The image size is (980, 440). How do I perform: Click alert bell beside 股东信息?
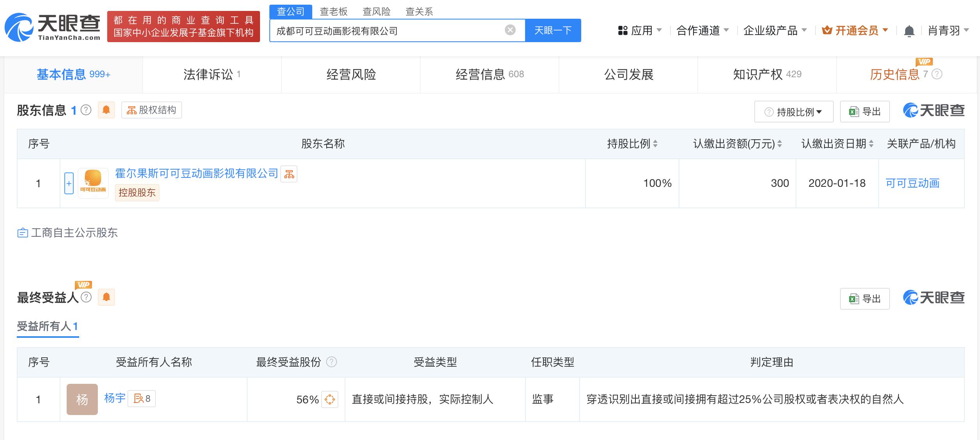(106, 110)
